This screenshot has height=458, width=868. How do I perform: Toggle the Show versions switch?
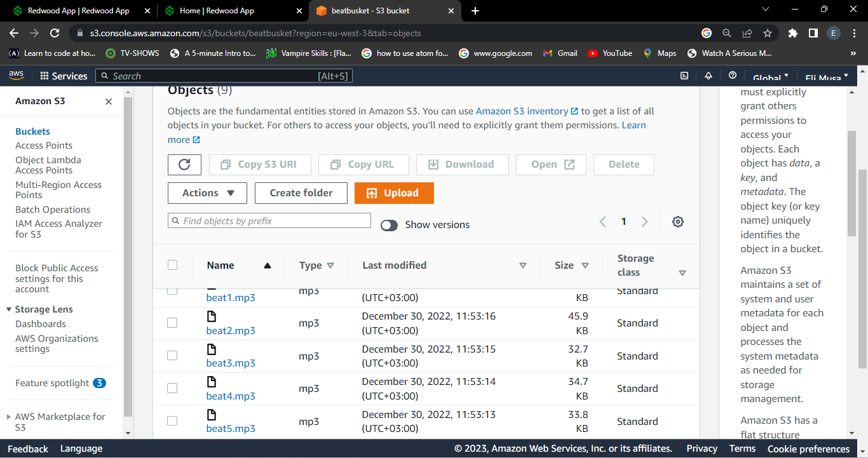(389, 225)
